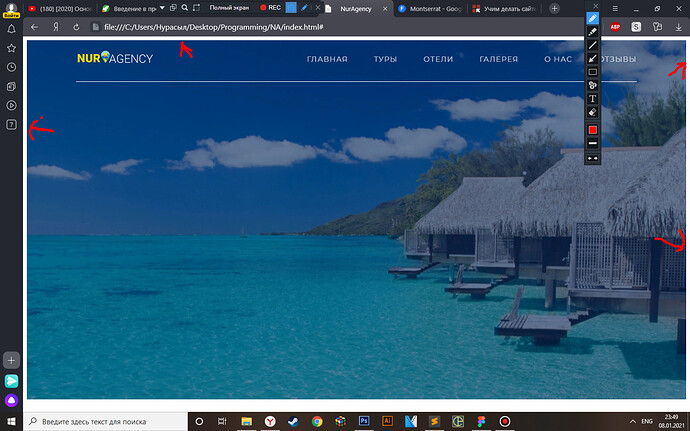Open the messenger paper-plane sidebar icon
Image resolution: width=690 pixels, height=431 pixels.
pos(11,381)
